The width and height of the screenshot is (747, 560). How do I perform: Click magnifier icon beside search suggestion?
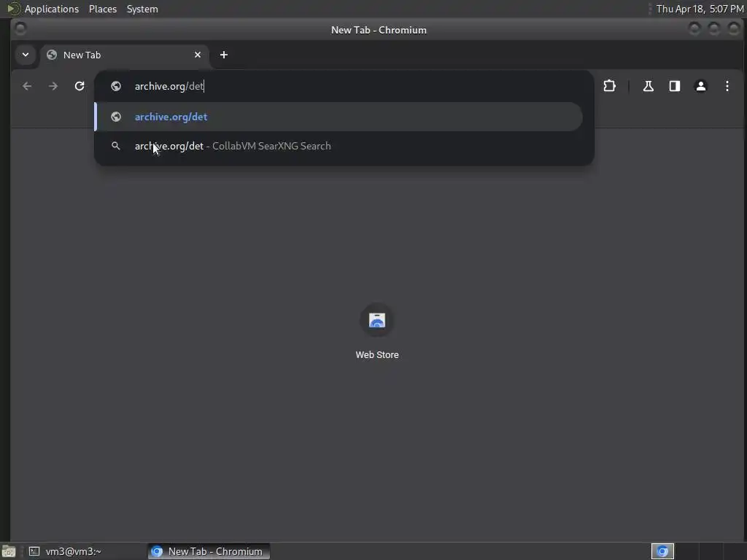(x=116, y=146)
